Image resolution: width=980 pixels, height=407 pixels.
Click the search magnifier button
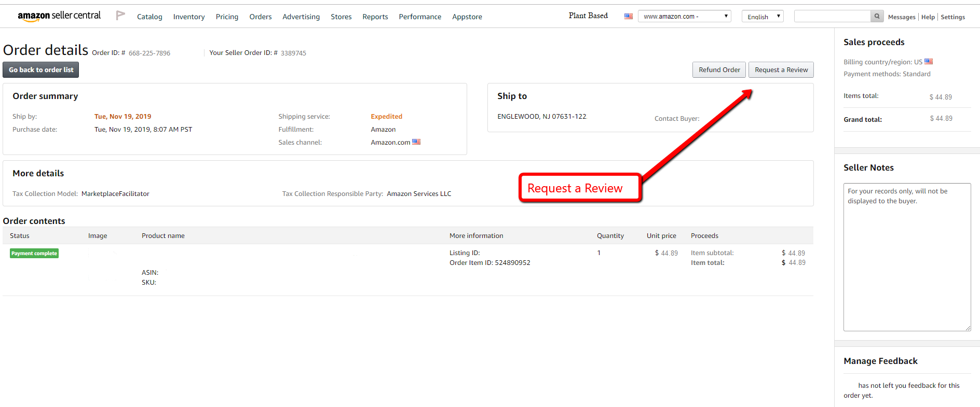877,16
